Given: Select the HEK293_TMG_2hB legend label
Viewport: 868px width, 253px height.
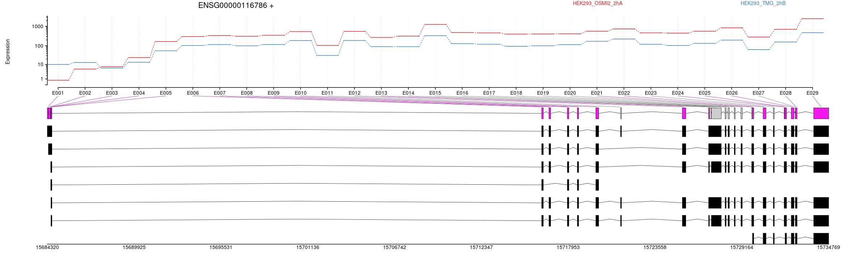Looking at the screenshot, I should [x=763, y=3].
